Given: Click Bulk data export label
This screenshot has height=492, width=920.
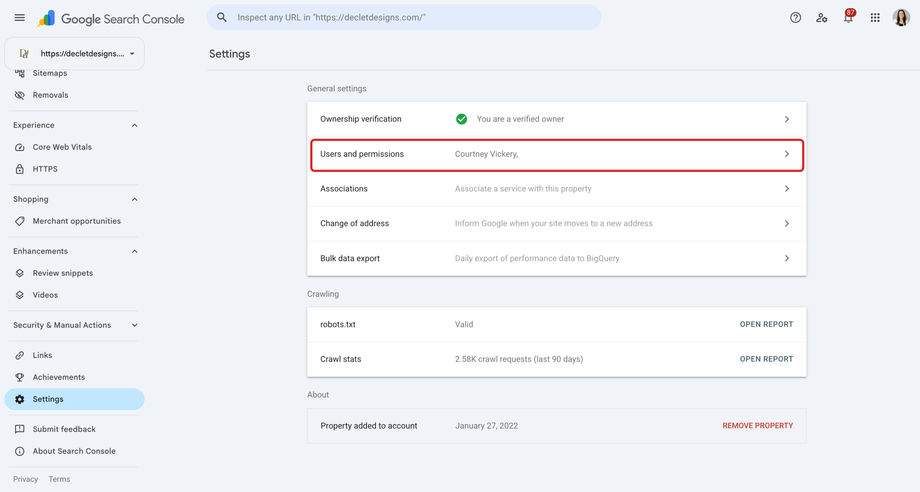Looking at the screenshot, I should tap(350, 258).
